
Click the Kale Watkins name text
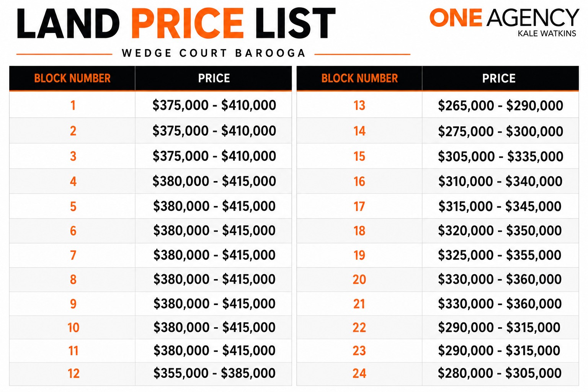pos(547,34)
